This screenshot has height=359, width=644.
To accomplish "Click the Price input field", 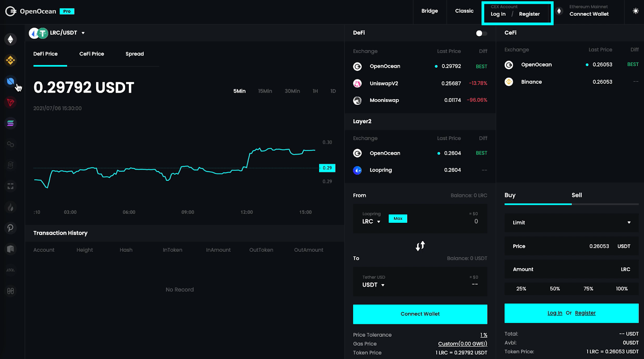I will click(x=572, y=246).
